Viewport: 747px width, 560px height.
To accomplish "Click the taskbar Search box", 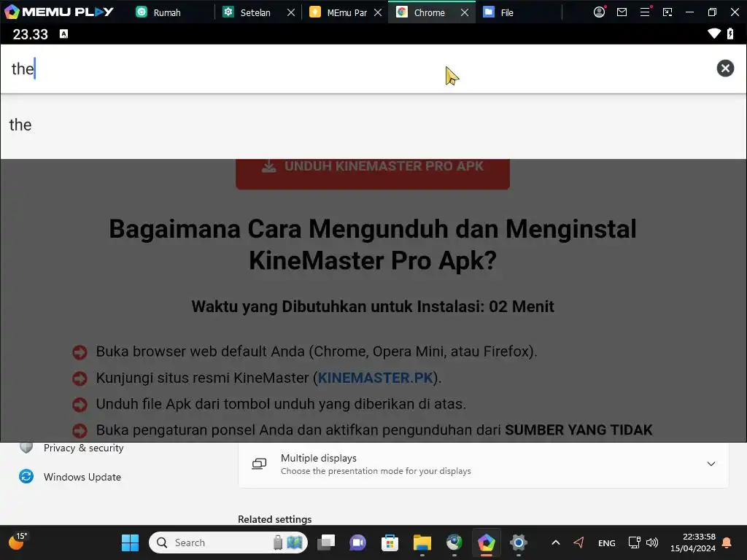I will click(x=228, y=542).
